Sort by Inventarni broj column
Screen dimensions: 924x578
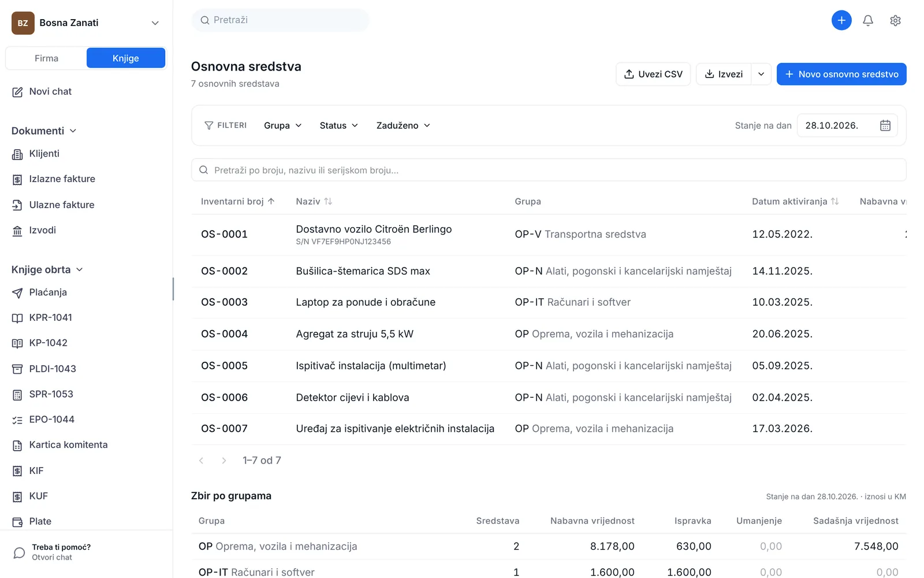coord(238,201)
